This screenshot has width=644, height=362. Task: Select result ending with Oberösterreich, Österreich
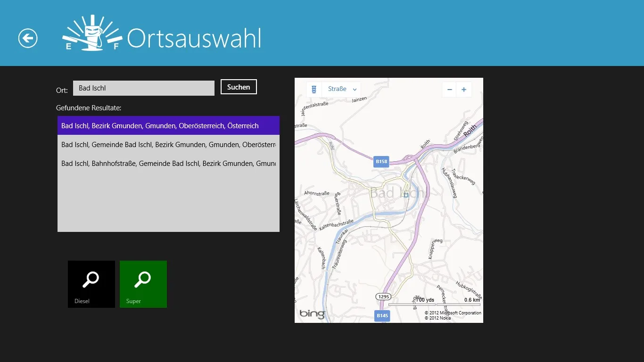click(168, 126)
